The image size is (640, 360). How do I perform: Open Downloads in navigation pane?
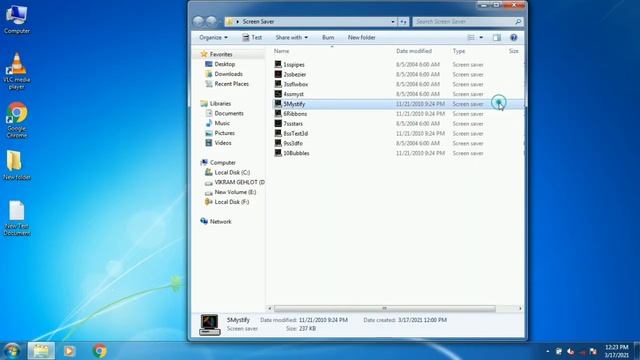(x=228, y=74)
